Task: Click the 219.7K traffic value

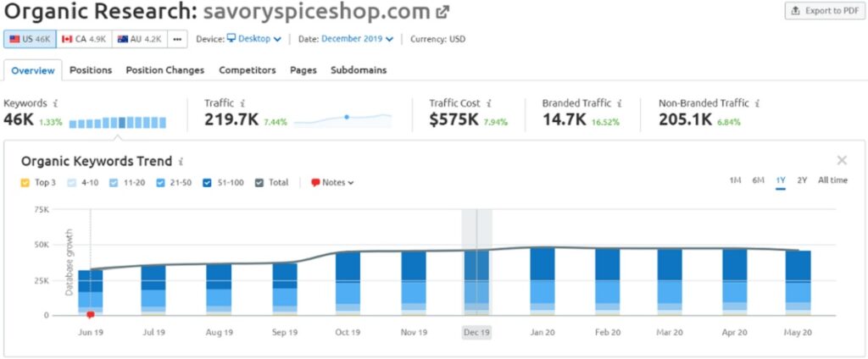Action: coord(231,119)
